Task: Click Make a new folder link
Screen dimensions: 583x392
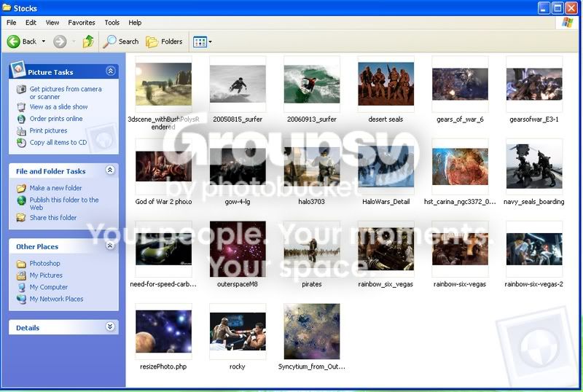Action: click(x=56, y=188)
